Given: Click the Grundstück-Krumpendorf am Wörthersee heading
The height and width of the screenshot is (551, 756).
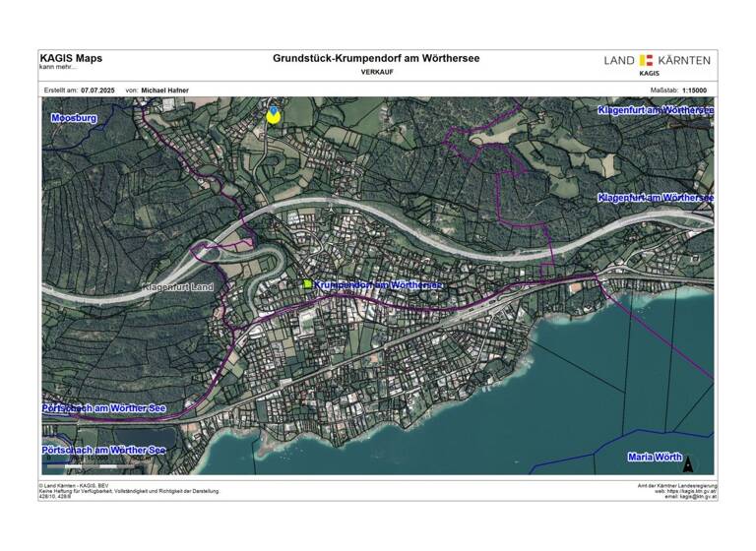Looking at the screenshot, I should [x=376, y=59].
